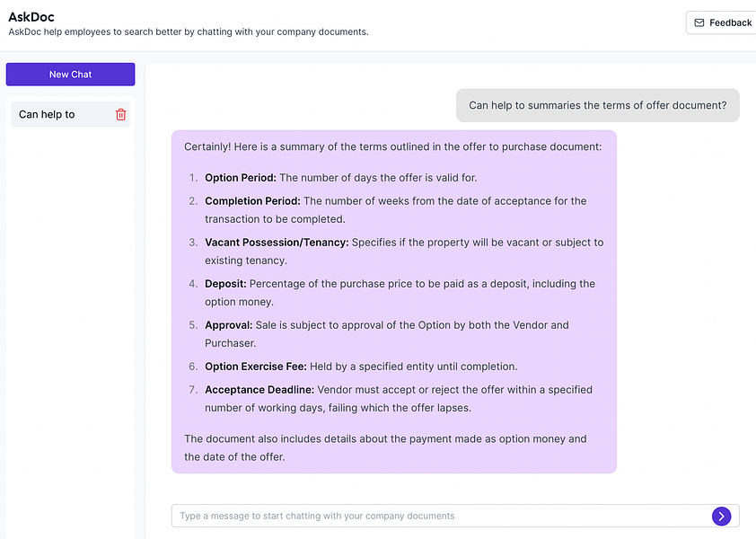Click the closing paragraph about option money
Image resolution: width=756 pixels, height=539 pixels.
(x=385, y=447)
